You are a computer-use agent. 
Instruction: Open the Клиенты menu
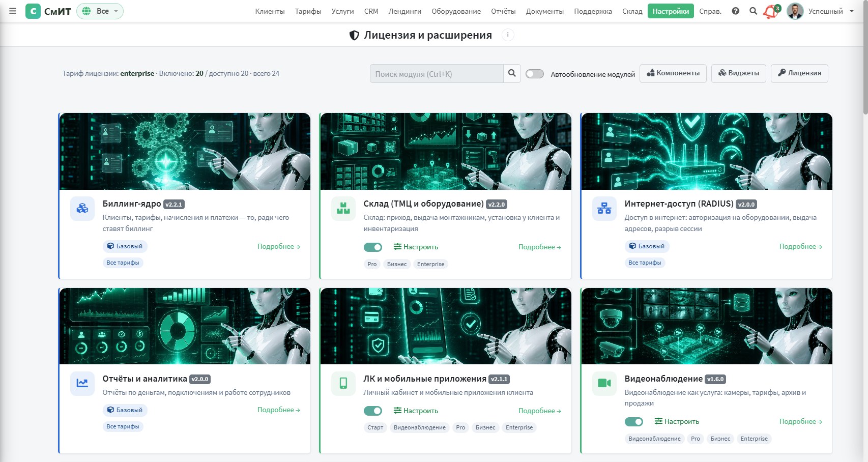[x=270, y=11]
